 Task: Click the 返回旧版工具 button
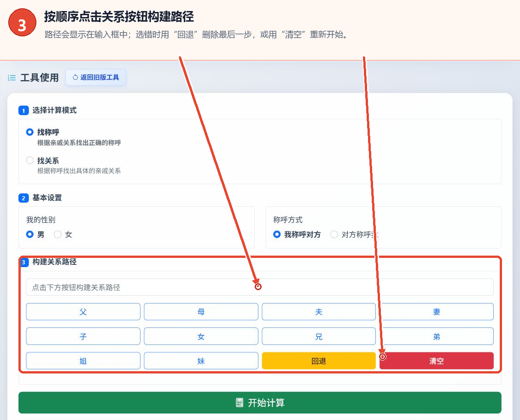pyautogui.click(x=95, y=77)
